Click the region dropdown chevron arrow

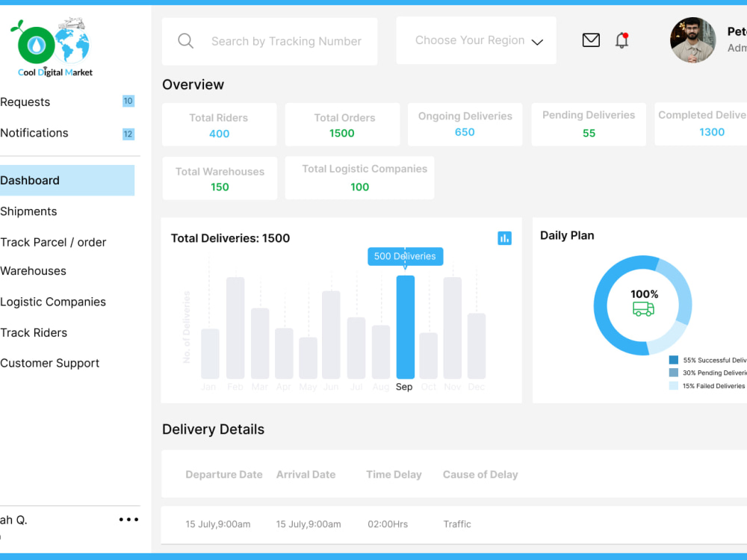[537, 42]
